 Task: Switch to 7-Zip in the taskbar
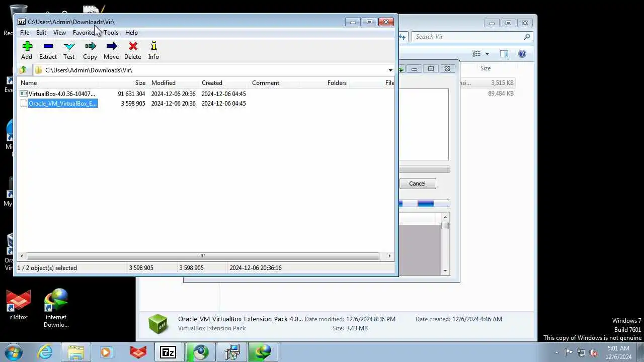(168, 352)
